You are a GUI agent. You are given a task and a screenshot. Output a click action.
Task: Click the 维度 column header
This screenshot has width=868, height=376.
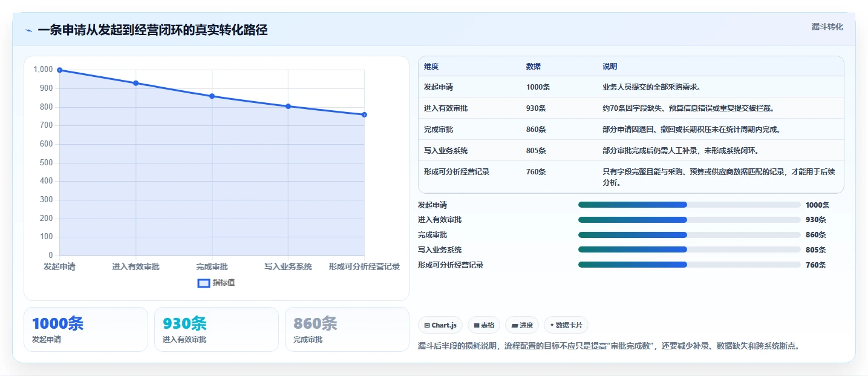tap(431, 67)
